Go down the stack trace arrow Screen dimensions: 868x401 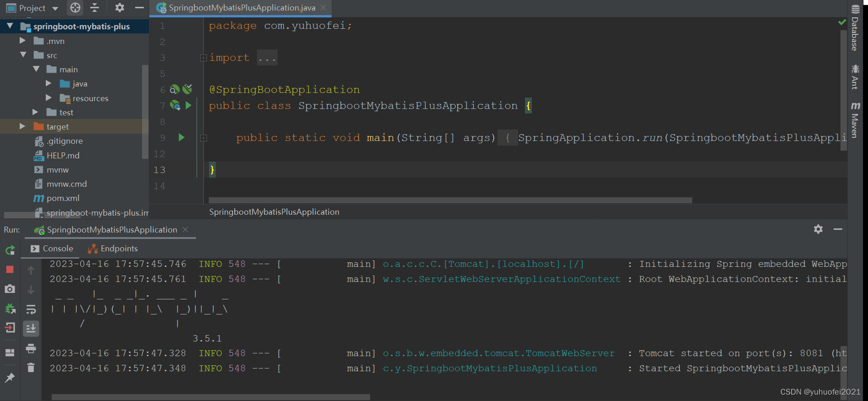point(31,290)
